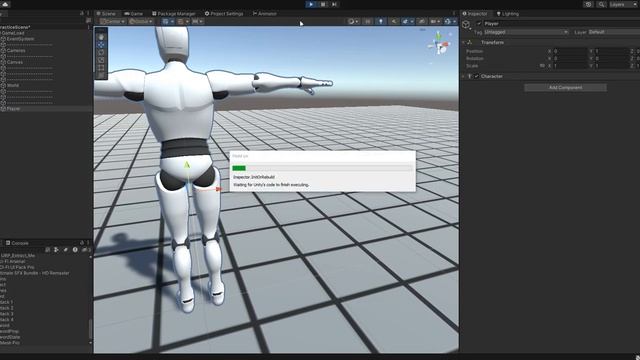Click the Rotation Y field

click(611, 58)
